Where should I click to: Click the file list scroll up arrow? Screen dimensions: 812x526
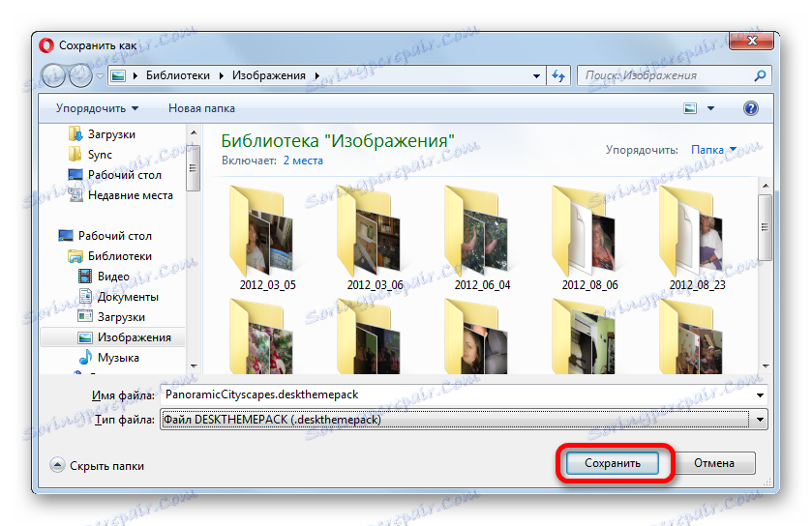point(766,186)
